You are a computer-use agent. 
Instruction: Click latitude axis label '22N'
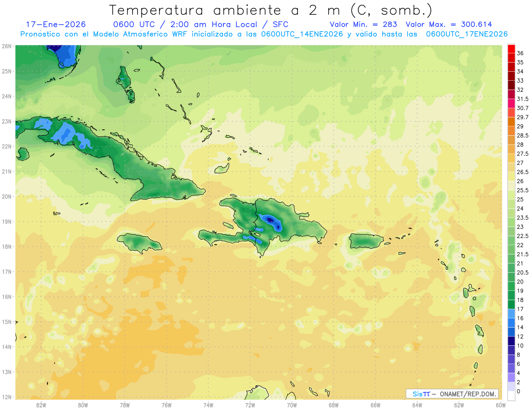(x=7, y=146)
